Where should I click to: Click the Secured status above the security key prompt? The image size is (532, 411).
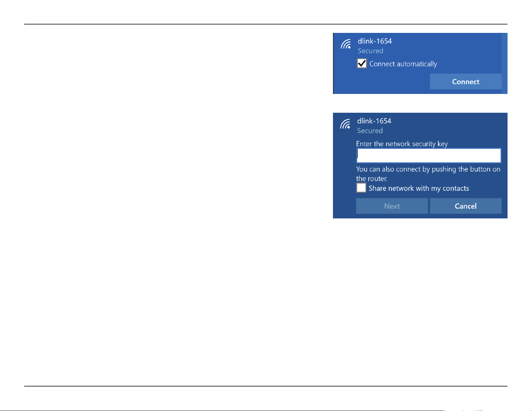click(370, 131)
